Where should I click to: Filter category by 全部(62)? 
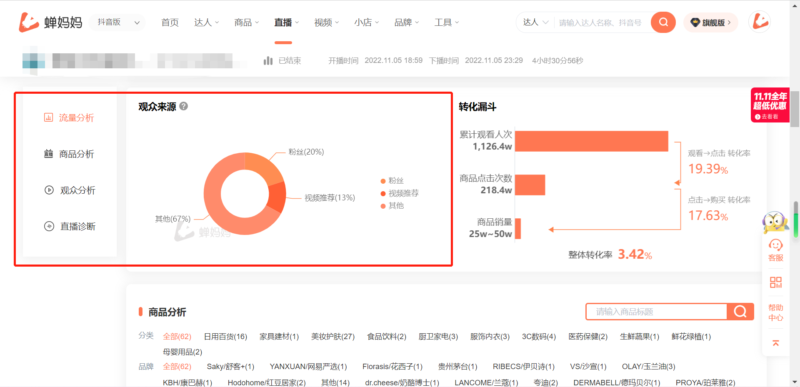click(177, 337)
